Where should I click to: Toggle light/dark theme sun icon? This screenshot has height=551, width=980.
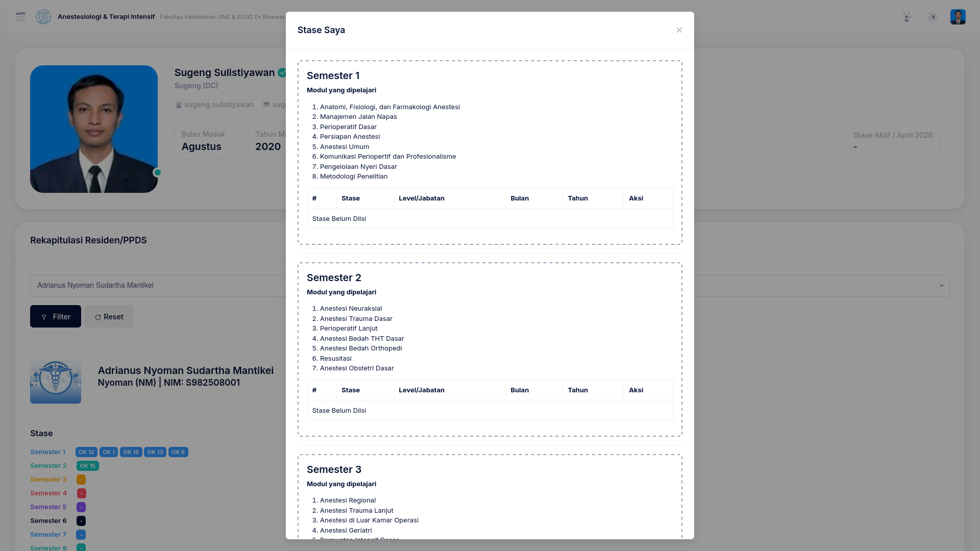[933, 17]
